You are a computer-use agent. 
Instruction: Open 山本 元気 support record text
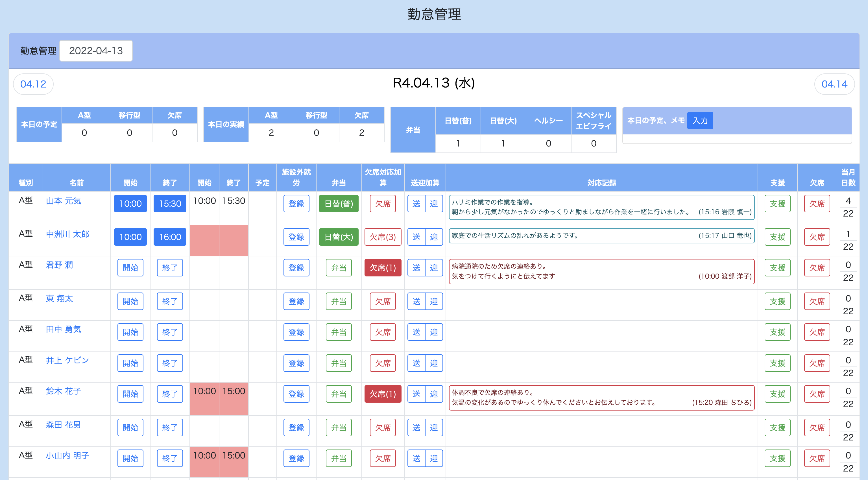pyautogui.click(x=601, y=207)
